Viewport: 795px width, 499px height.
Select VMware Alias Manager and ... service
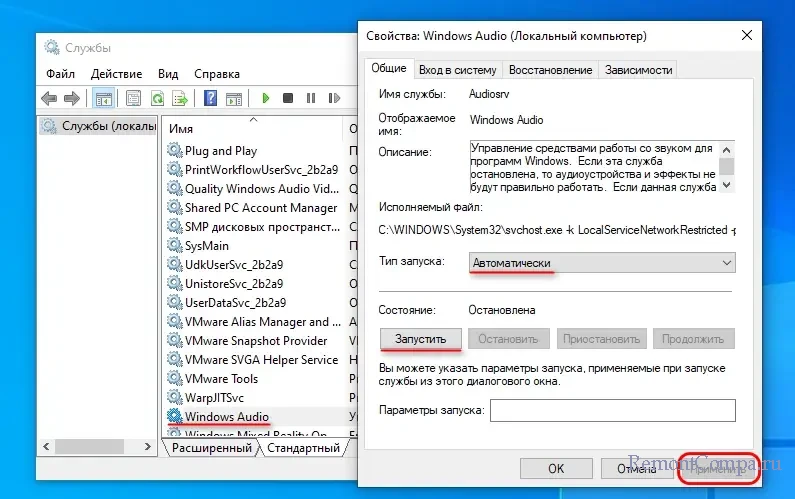[261, 322]
